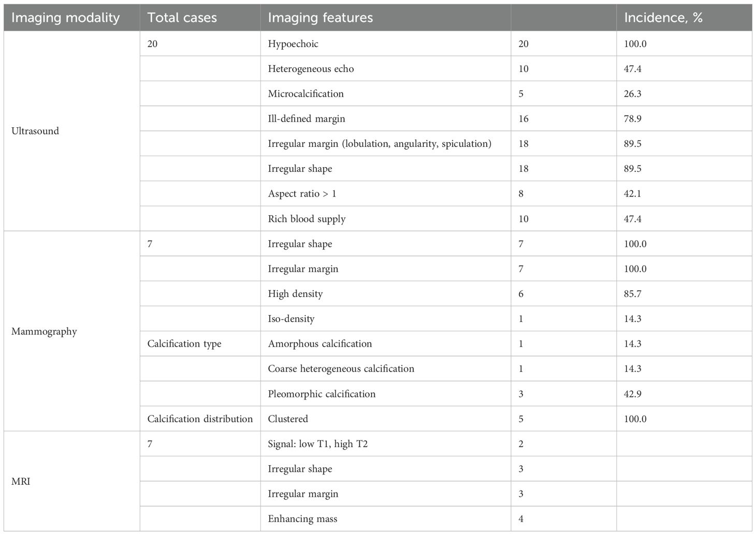Viewport: 756px width, 535px height.
Task: Click the Incidence, % column header
Action: click(663, 18)
